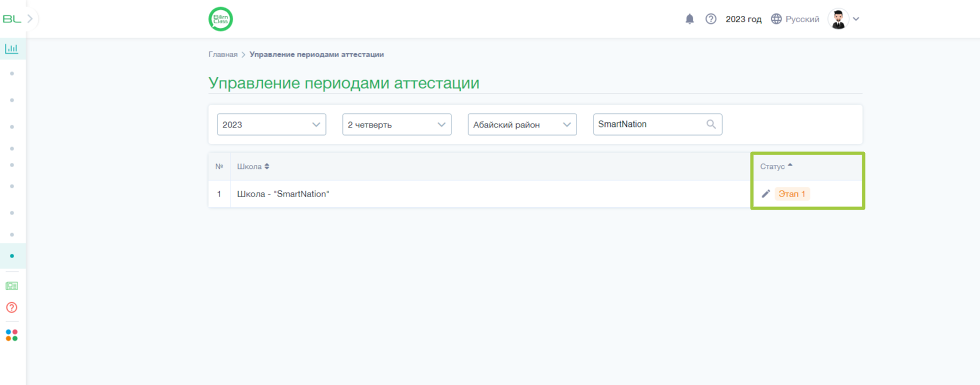Viewport: 980px width, 385px height.
Task: Click the Управление периодами аттестации breadcrumb
Action: (x=317, y=54)
